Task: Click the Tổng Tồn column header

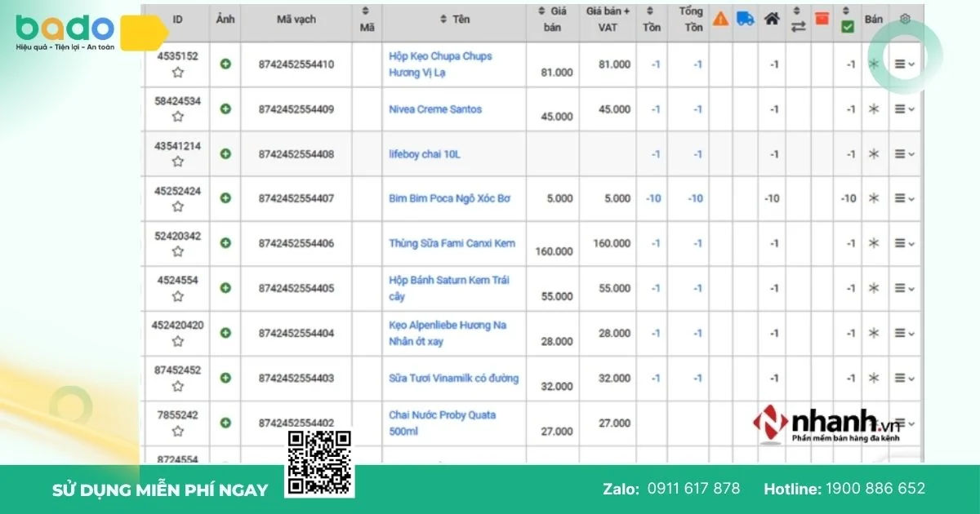Action: (x=691, y=20)
